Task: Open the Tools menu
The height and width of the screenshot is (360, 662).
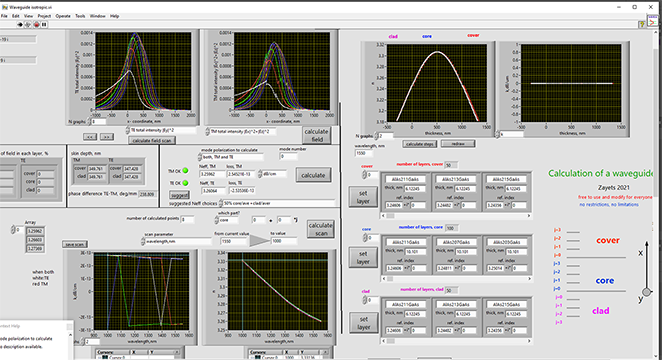Action: pyautogui.click(x=80, y=16)
